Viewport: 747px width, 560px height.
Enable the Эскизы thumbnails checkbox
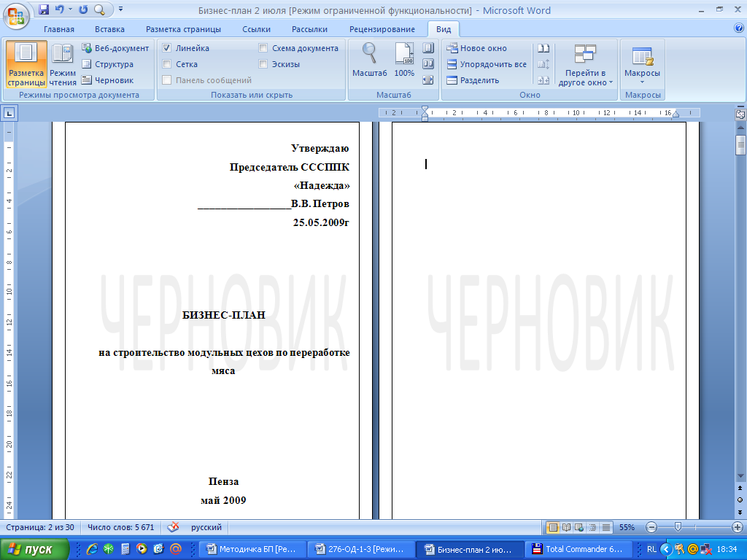coord(263,64)
